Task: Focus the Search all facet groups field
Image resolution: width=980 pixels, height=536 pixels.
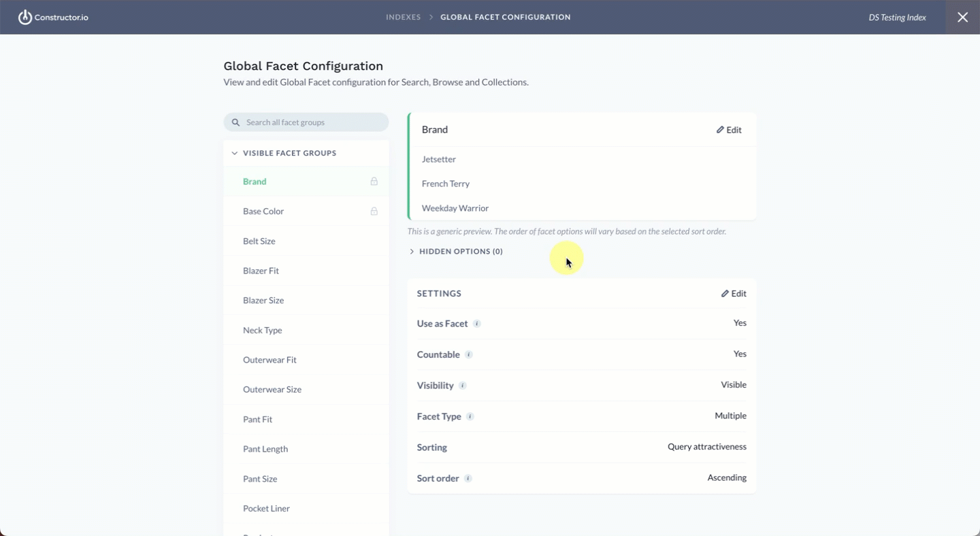Action: pyautogui.click(x=306, y=122)
